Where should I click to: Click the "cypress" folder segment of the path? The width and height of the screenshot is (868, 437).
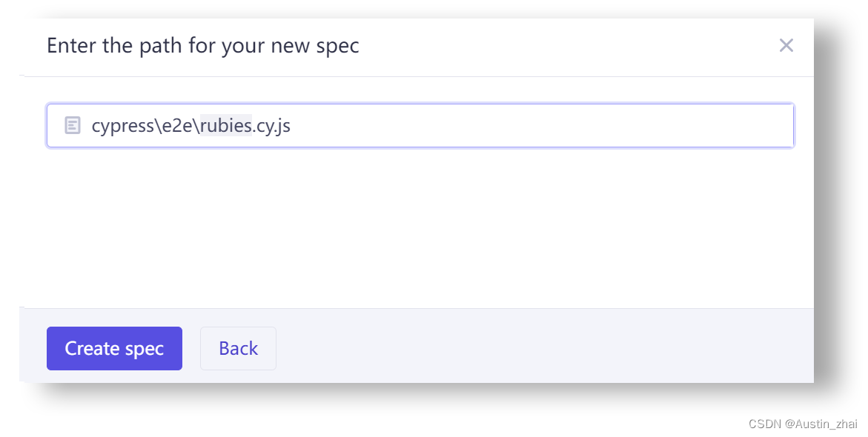coord(122,126)
